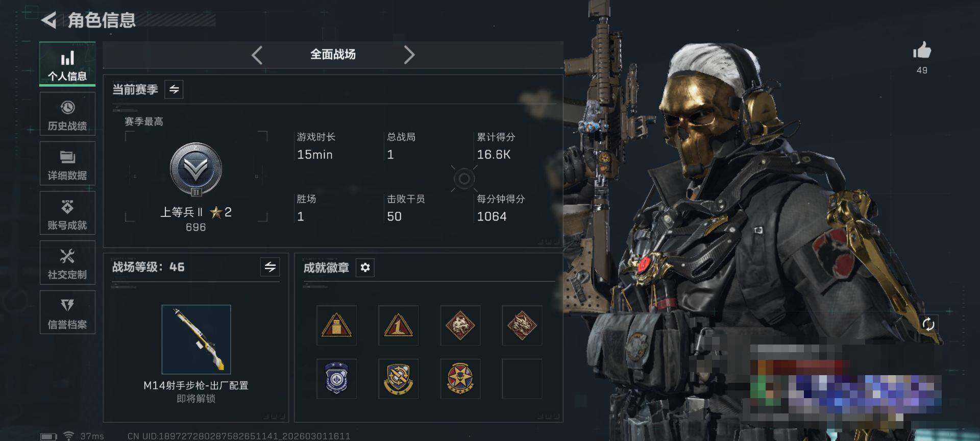Go back using the arrow beside 角色信息
The width and height of the screenshot is (980, 441).
[x=48, y=20]
